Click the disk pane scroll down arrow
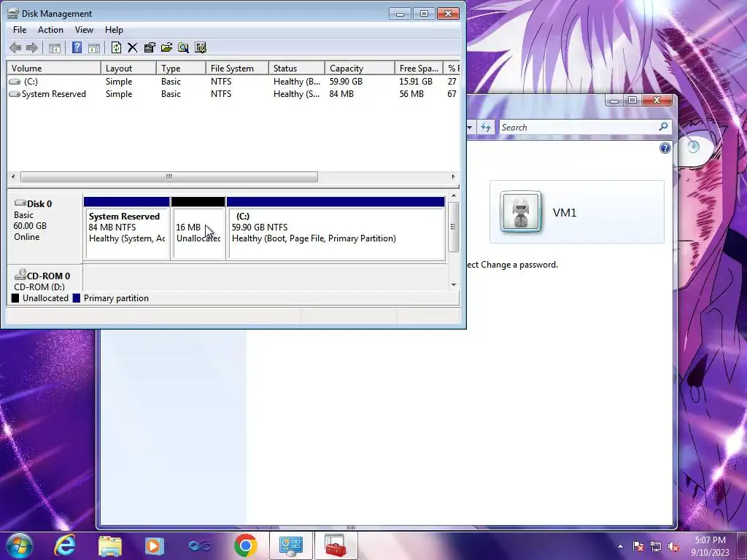 click(x=454, y=285)
